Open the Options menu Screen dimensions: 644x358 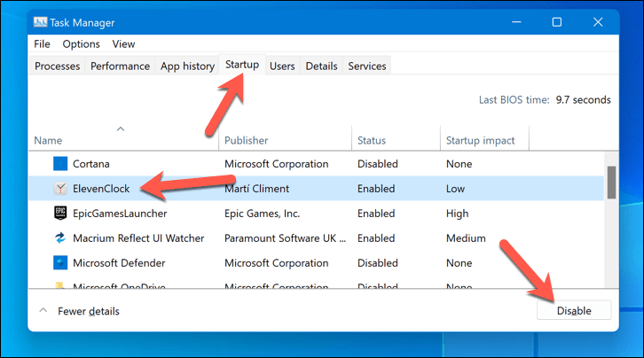(x=81, y=43)
